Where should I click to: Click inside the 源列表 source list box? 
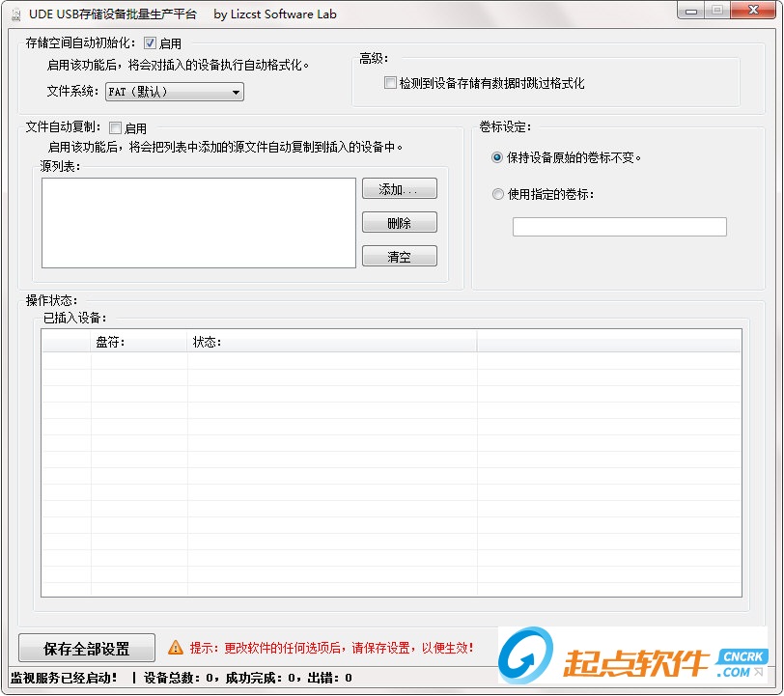click(198, 222)
